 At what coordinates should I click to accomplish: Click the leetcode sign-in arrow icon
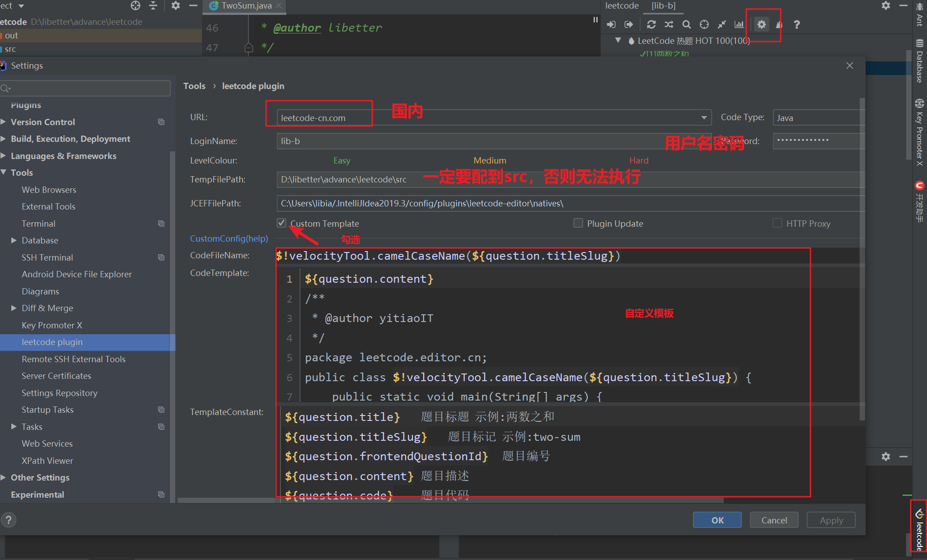(x=611, y=24)
